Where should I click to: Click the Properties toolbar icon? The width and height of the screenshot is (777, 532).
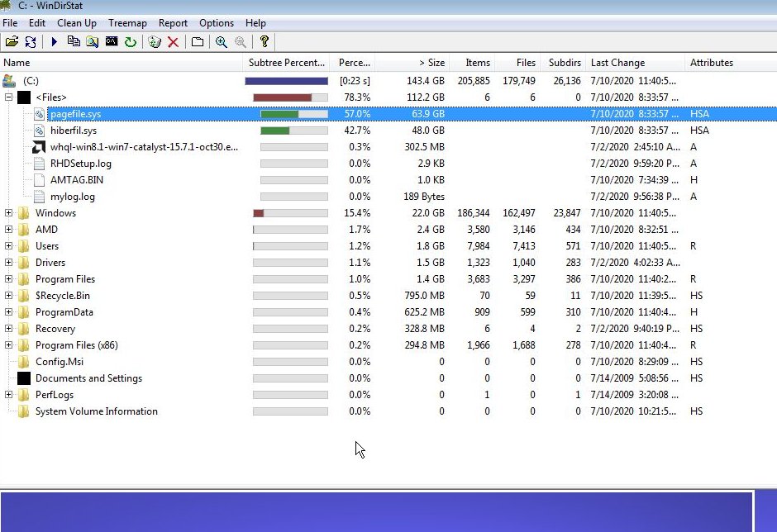(198, 41)
